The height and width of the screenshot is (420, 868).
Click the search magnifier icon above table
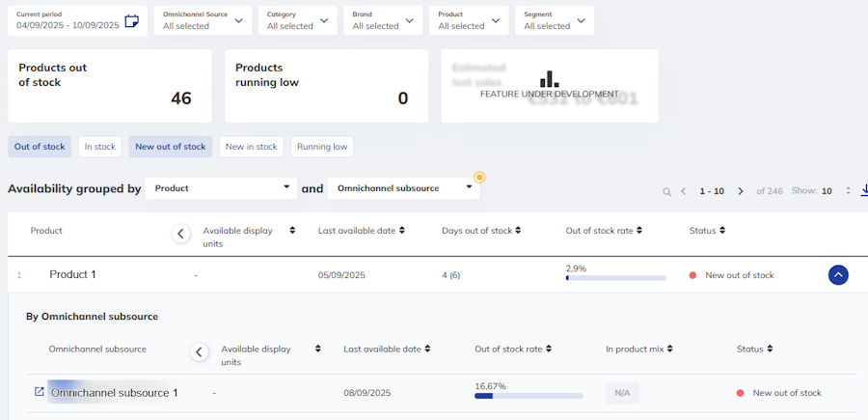(x=667, y=192)
